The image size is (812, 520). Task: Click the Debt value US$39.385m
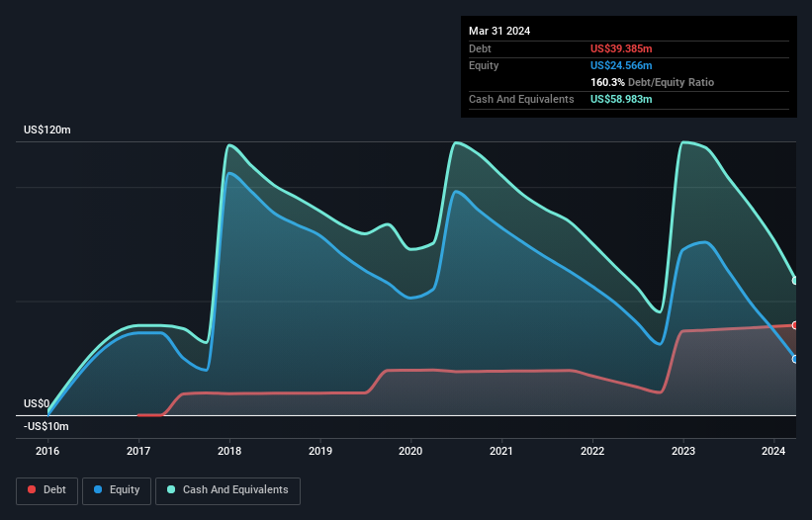621,48
